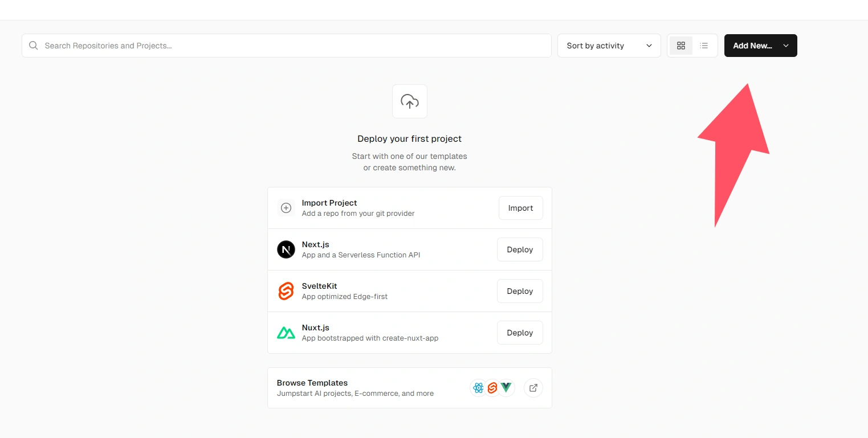Viewport: 868px width, 438px height.
Task: Click 'App and a Serverless Function API' text
Action: [361, 255]
